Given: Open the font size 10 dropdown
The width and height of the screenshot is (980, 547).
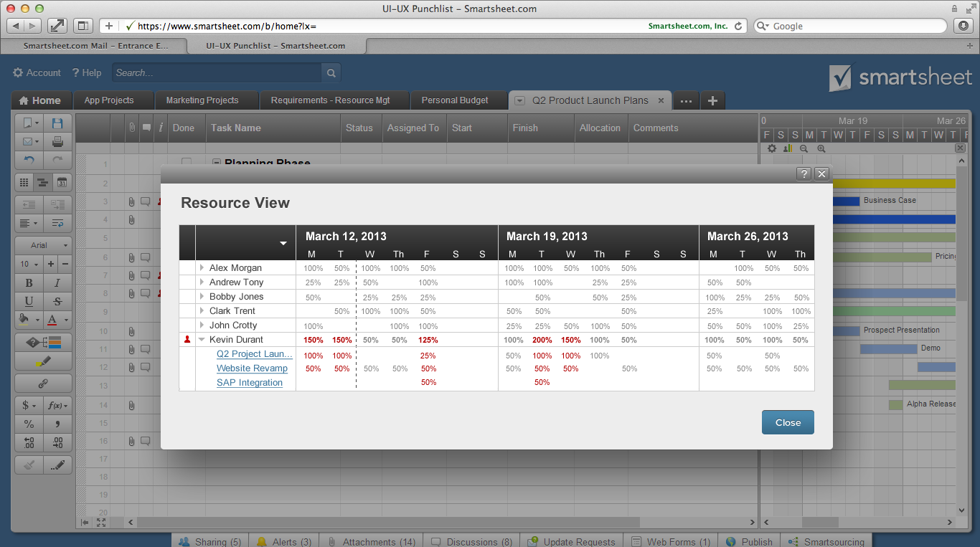Looking at the screenshot, I should tap(29, 264).
